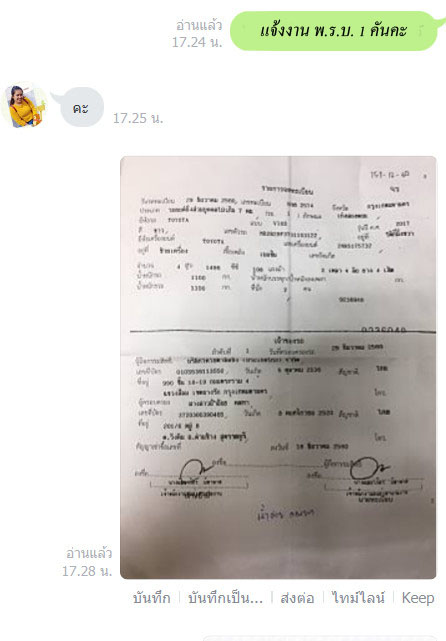Click the handwritten note below the signatures

pos(285,514)
